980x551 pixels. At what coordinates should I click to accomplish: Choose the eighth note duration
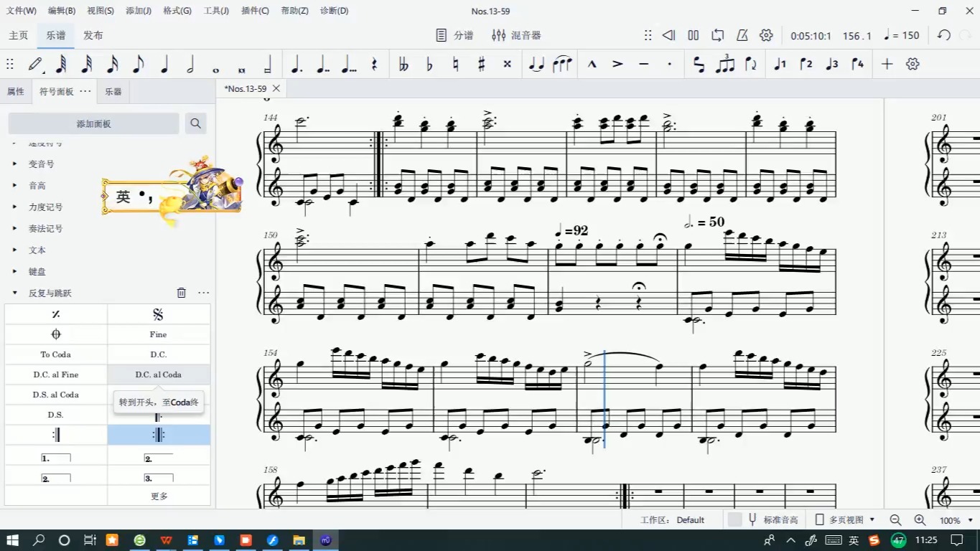[x=139, y=64]
